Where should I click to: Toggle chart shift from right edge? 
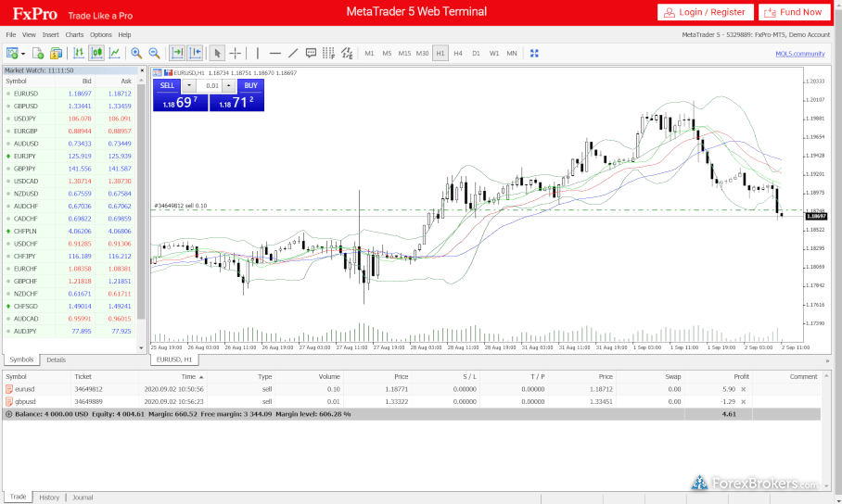(x=195, y=53)
